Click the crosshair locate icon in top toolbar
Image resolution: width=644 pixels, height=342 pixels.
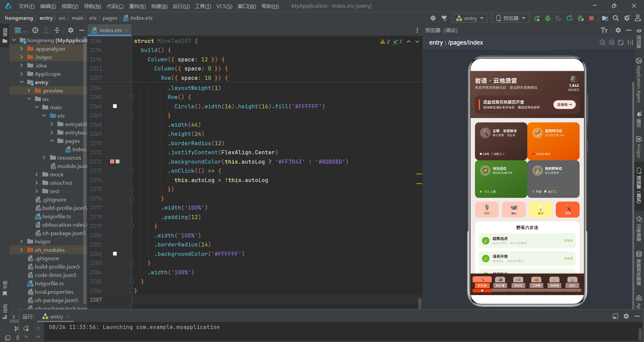[433, 18]
